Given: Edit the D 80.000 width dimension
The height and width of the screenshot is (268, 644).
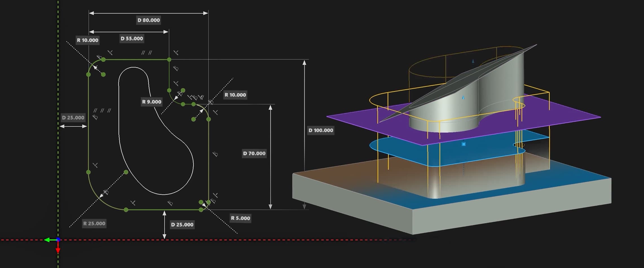Looking at the screenshot, I should click(x=148, y=20).
